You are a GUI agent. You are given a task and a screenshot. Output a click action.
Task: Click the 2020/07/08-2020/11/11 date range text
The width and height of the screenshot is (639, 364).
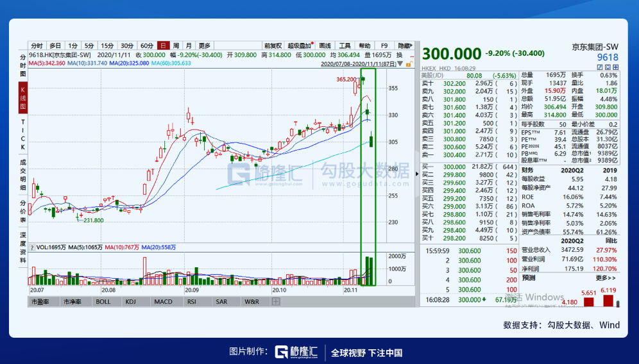pyautogui.click(x=358, y=64)
